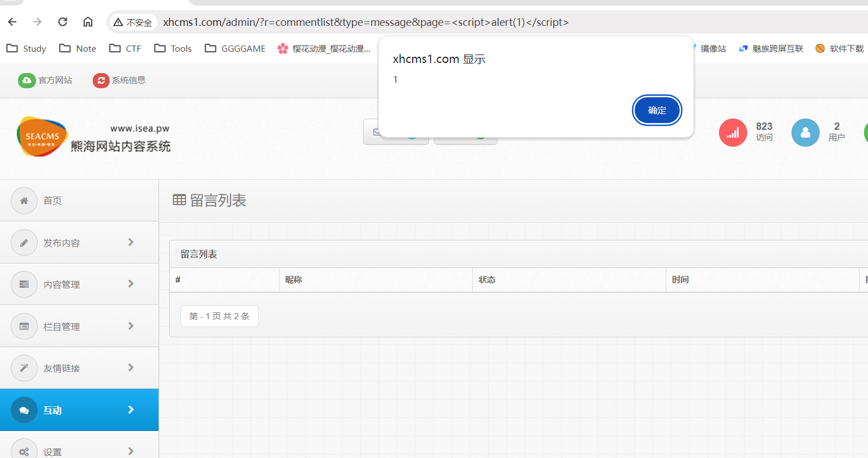Expand the 栏目管理 submenu arrow
Image resolution: width=868 pixels, height=458 pixels.
pyautogui.click(x=131, y=326)
